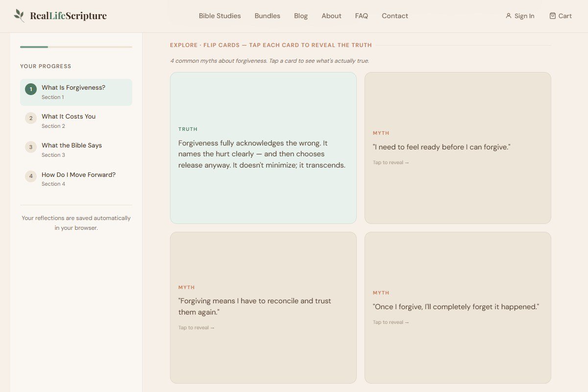588x392 pixels.
Task: Select the step 2 number badge
Action: (x=31, y=118)
